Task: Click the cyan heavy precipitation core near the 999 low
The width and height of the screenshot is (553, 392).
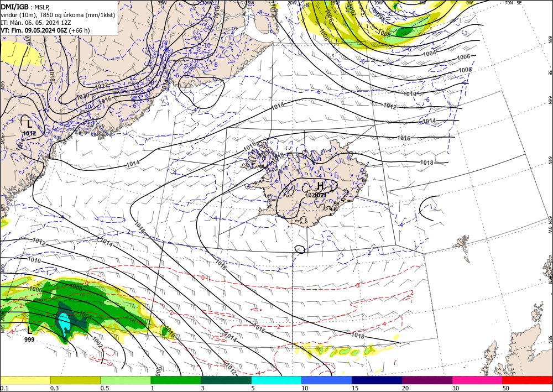Action: pyautogui.click(x=65, y=321)
